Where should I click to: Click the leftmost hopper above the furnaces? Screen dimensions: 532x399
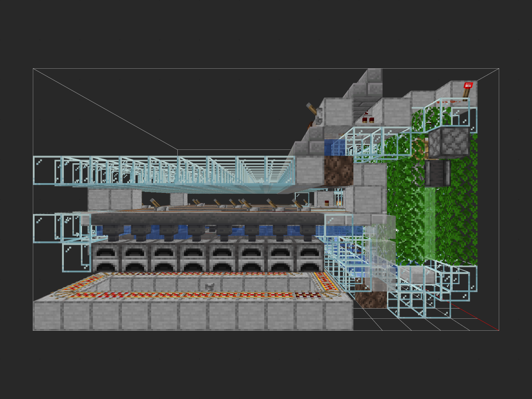pyautogui.click(x=113, y=232)
